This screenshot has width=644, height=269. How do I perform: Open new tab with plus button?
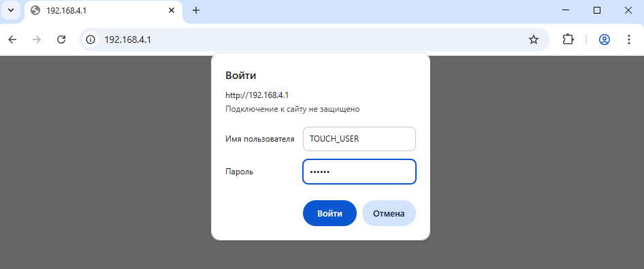tap(196, 10)
